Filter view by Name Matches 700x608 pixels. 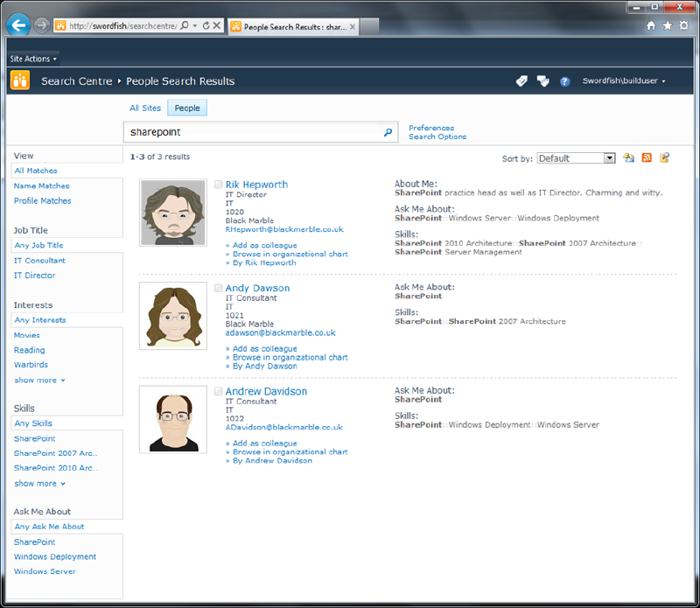click(41, 185)
